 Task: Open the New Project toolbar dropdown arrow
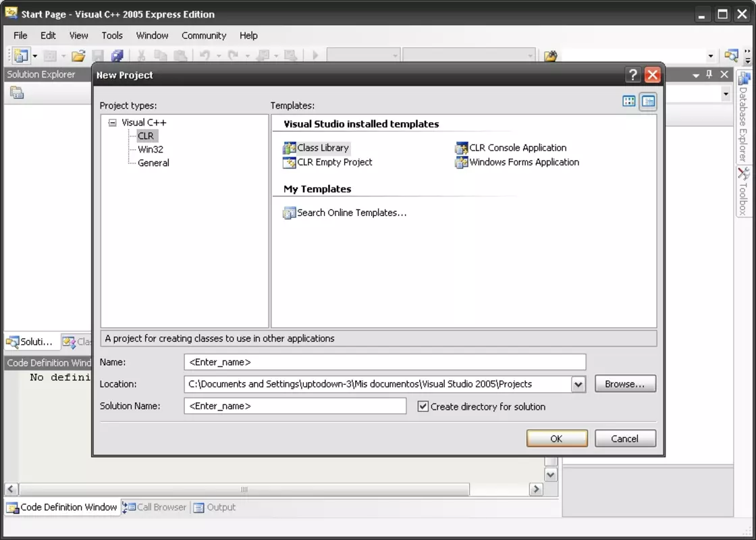(34, 56)
